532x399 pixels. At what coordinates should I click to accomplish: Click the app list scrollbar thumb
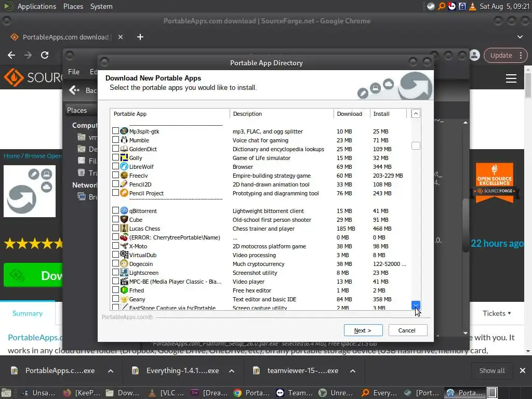click(x=416, y=145)
